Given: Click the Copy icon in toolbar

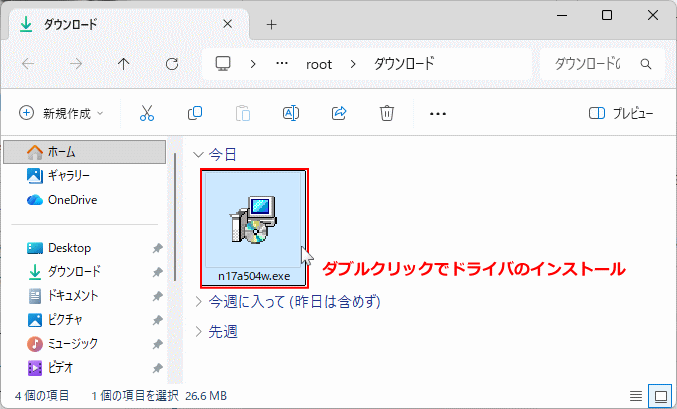Looking at the screenshot, I should [195, 113].
